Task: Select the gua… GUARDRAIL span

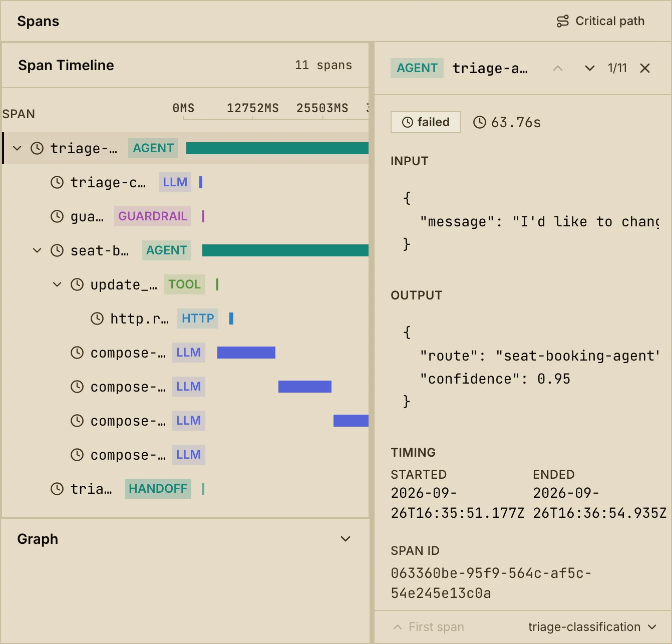Action: click(x=185, y=216)
